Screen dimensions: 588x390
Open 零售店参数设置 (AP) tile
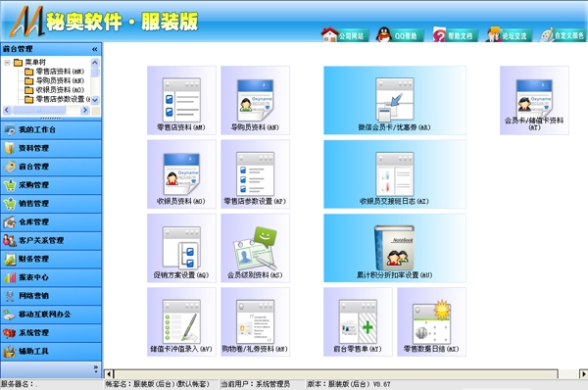coord(256,174)
